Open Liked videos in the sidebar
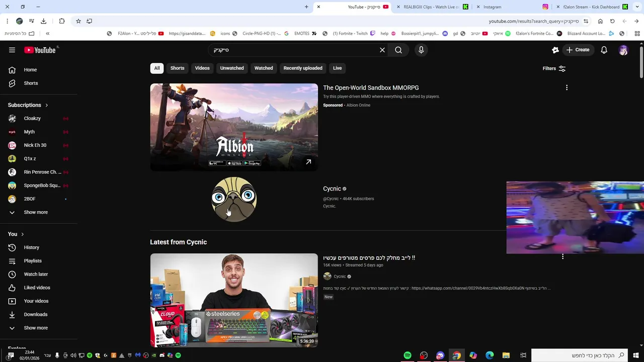Screen dimensions: 644x362 pyautogui.click(x=38, y=288)
